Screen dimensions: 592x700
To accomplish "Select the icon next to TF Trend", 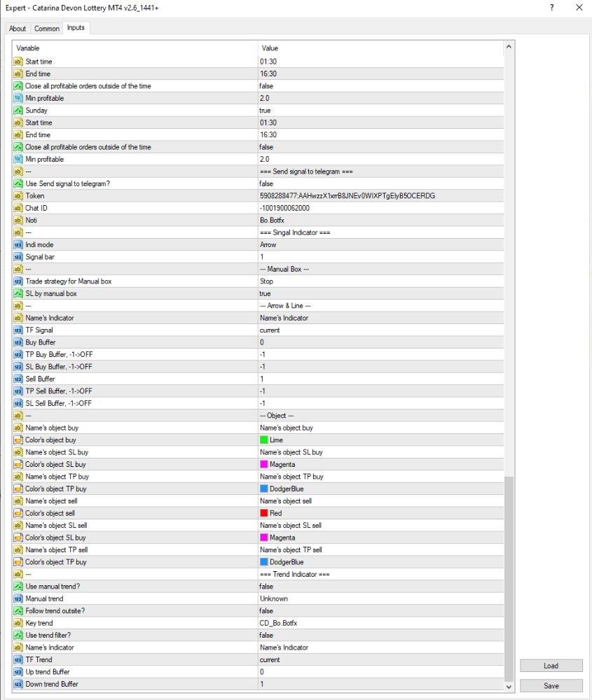I will click(x=18, y=659).
